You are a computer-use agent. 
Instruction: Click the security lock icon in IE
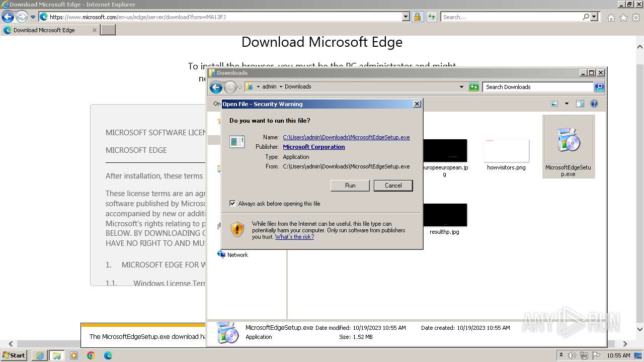click(417, 17)
